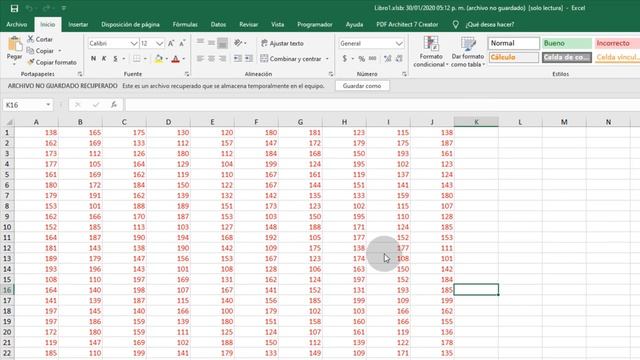Viewport: 640px width, 360px height.
Task: Toggle Ajustar texto wrap option
Action: click(x=282, y=43)
